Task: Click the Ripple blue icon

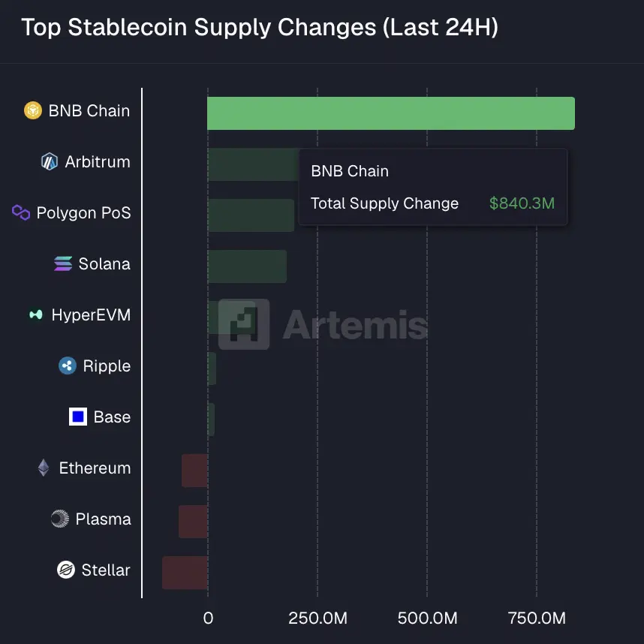Action: [x=68, y=366]
